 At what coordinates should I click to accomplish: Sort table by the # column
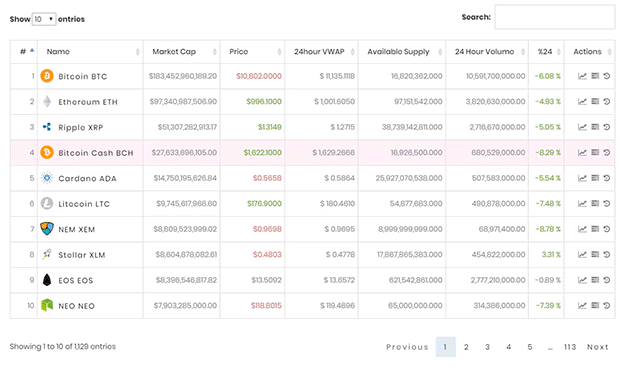(x=24, y=51)
